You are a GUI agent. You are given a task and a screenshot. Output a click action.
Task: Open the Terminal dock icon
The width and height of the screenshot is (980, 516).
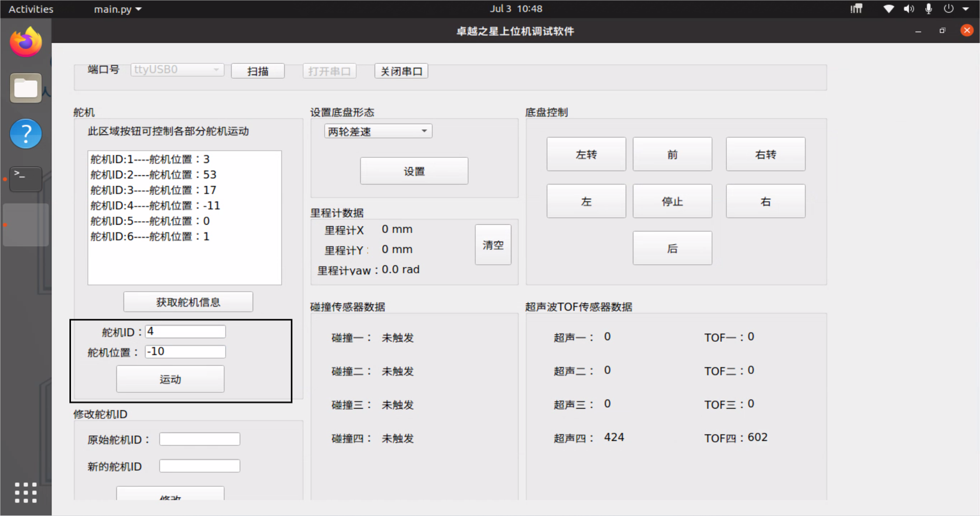(26, 179)
